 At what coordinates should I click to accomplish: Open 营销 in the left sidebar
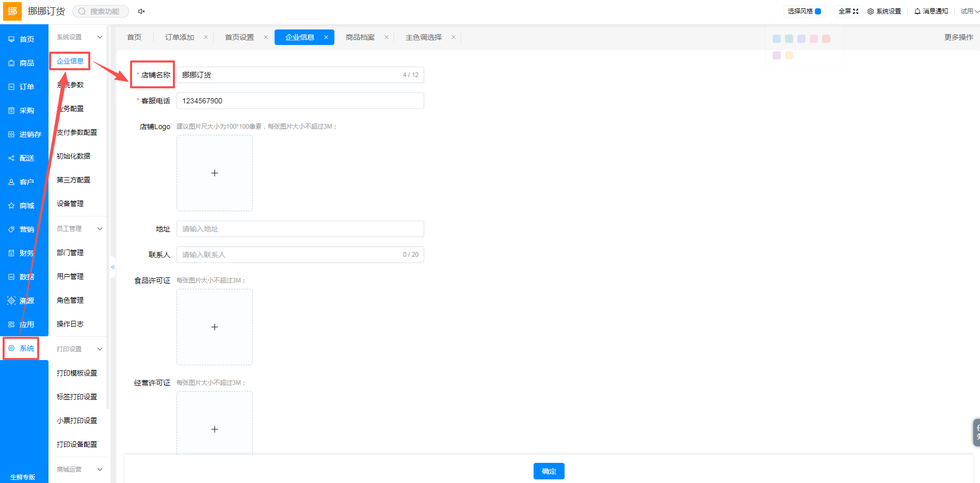coord(24,229)
